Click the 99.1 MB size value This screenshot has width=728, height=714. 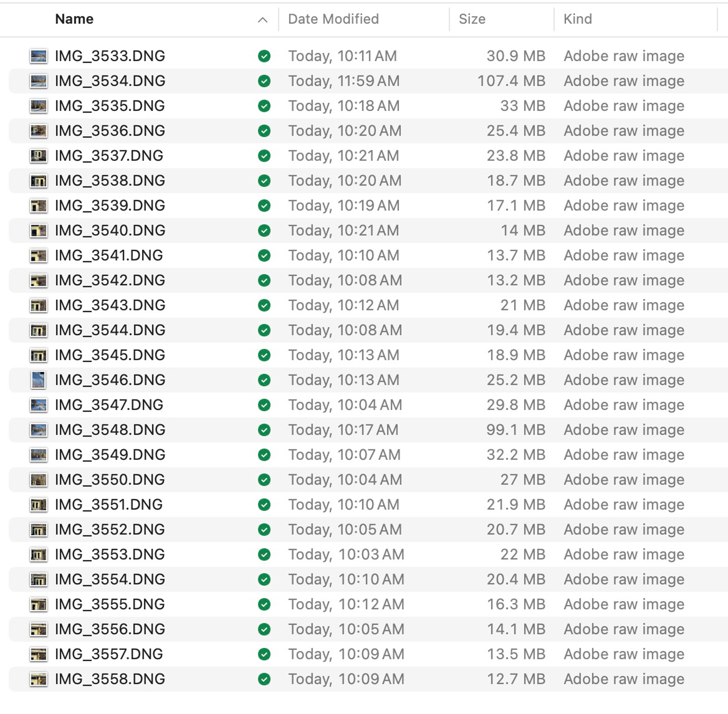516,430
